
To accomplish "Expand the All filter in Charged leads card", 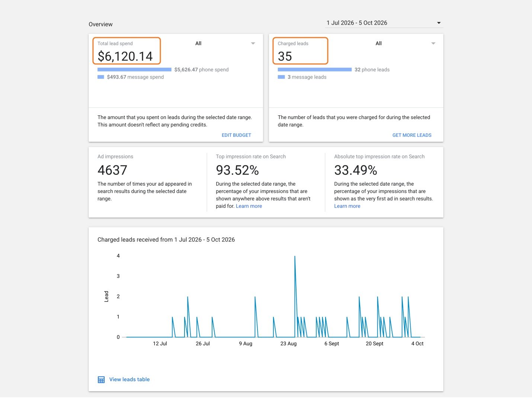I will [406, 44].
